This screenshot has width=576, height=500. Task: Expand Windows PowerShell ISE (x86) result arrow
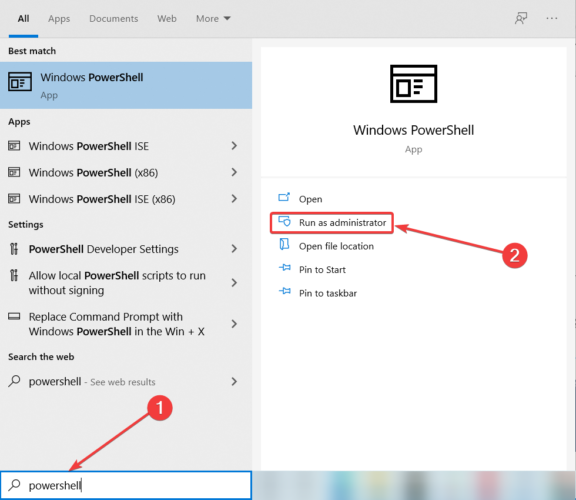(x=234, y=199)
